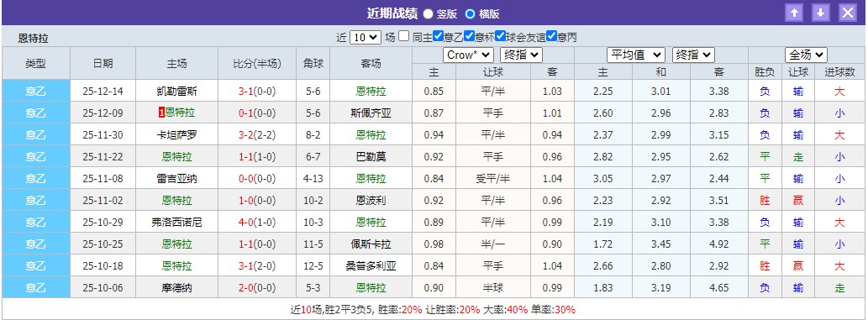868x320 pixels.
Task: Click the corner count 4-13
Action: (x=313, y=179)
